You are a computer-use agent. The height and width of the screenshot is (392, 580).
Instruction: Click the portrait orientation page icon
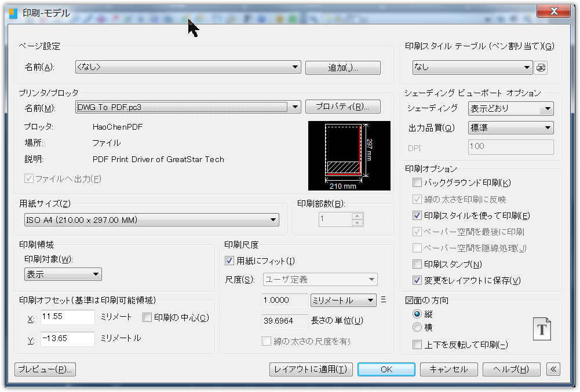tap(542, 329)
